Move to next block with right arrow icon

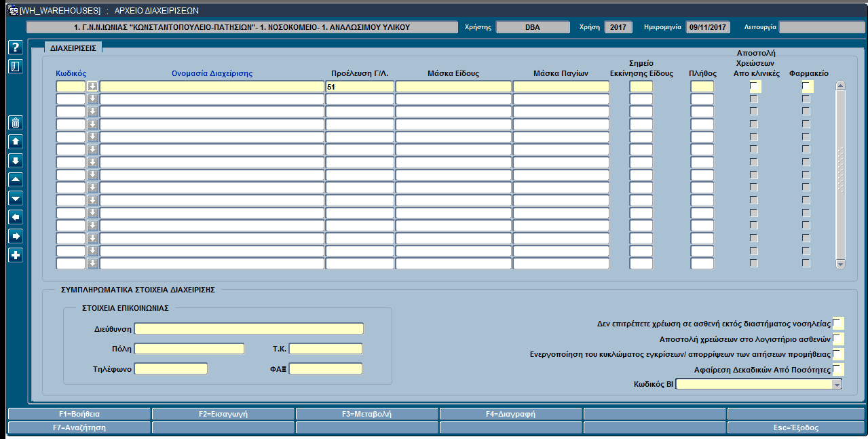pos(16,236)
